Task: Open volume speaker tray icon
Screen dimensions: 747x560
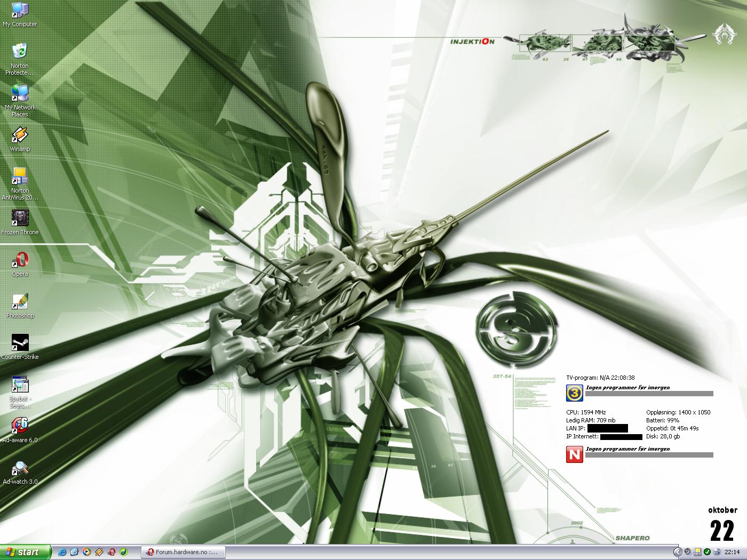Action: click(x=688, y=552)
